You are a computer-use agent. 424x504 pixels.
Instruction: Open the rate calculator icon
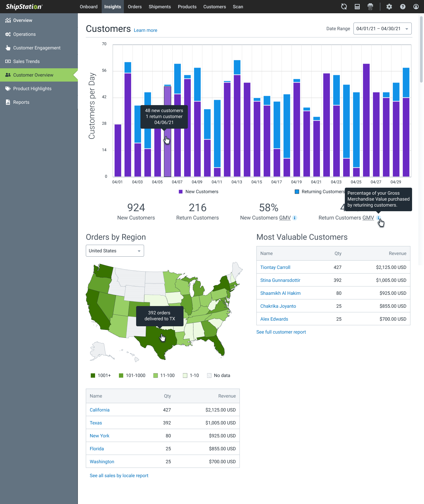[357, 7]
